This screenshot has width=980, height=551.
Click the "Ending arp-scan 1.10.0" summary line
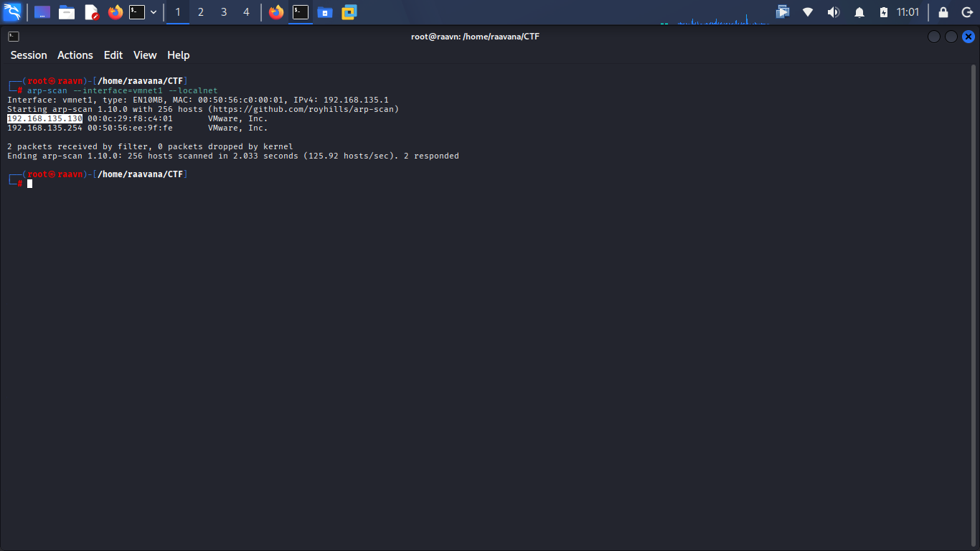pyautogui.click(x=233, y=156)
